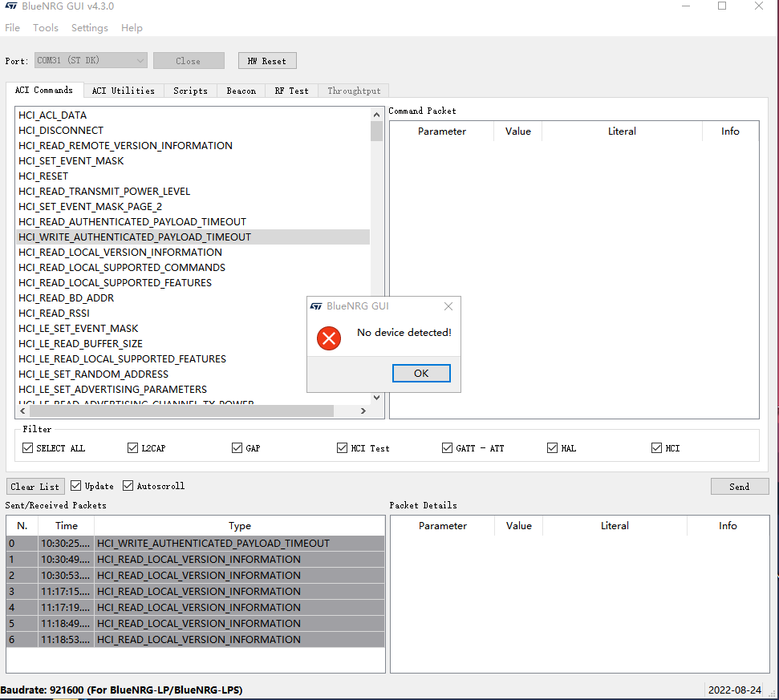This screenshot has width=779, height=700.
Task: Select packet row sent at 10:30:49
Action: (195, 560)
